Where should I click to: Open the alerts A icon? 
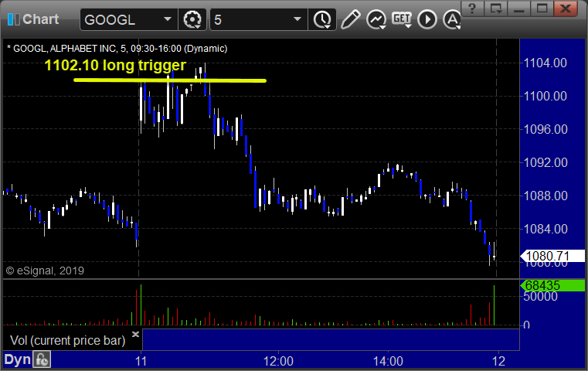[x=451, y=19]
